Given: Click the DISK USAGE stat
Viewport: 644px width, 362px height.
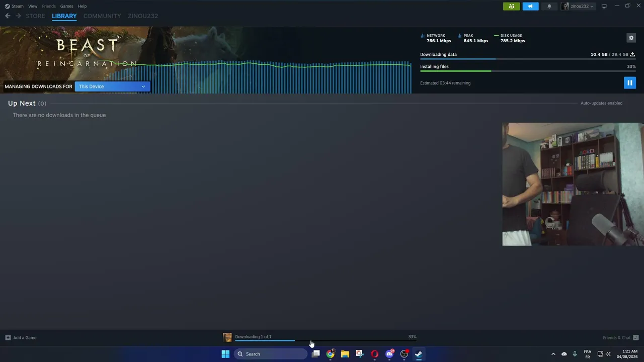Looking at the screenshot, I should pos(510,38).
